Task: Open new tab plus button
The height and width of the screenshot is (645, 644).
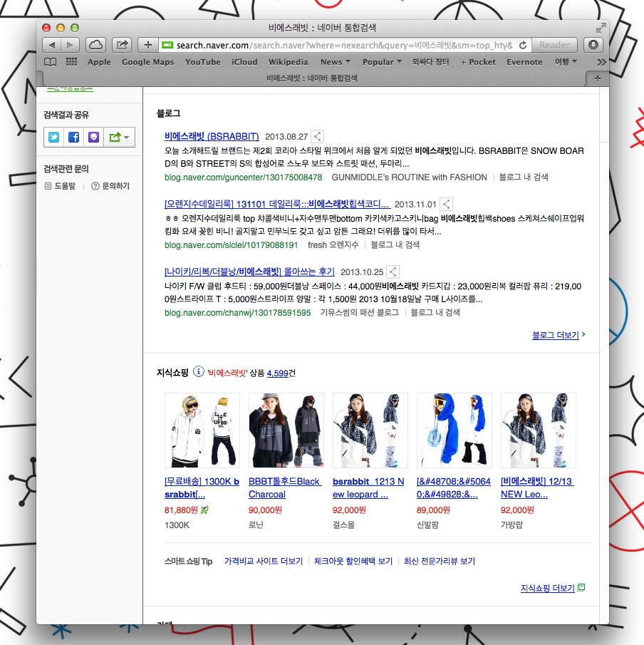Action: click(x=597, y=78)
